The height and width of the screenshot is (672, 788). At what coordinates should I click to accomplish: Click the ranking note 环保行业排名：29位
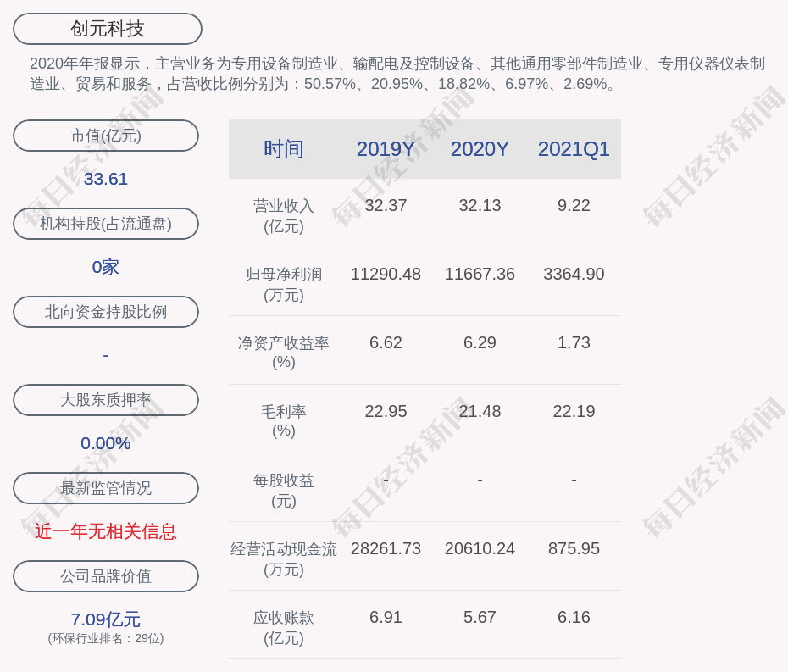coord(106,638)
